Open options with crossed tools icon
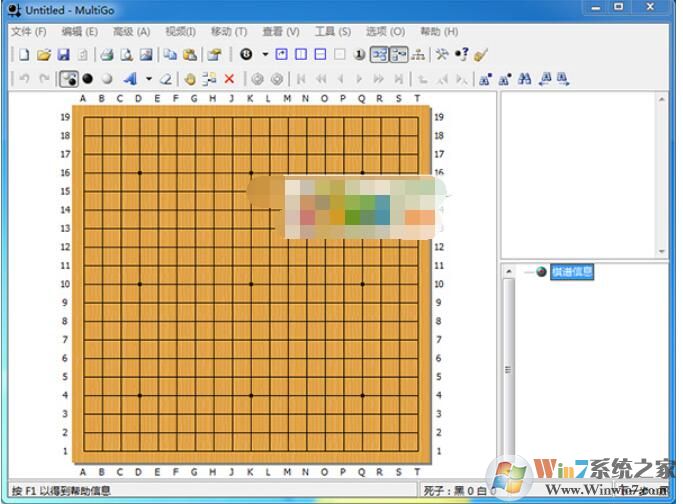Screen dimensions: 683x504 (x=442, y=55)
